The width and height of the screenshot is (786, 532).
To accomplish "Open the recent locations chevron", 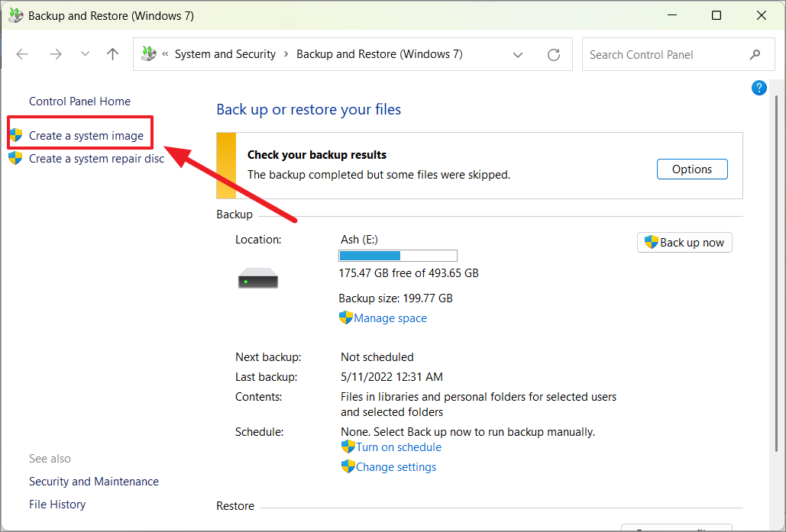I will tap(85, 54).
